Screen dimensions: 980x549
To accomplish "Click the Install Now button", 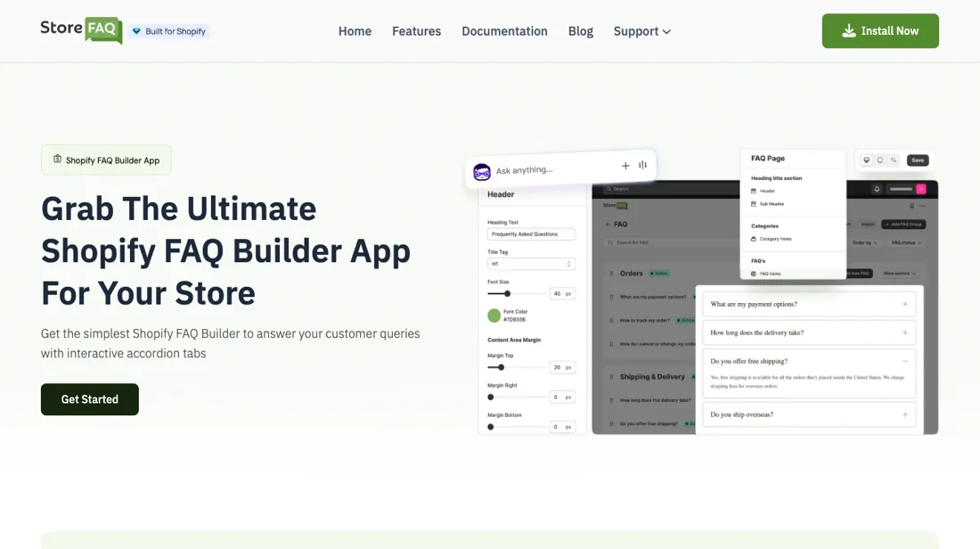I will click(880, 30).
